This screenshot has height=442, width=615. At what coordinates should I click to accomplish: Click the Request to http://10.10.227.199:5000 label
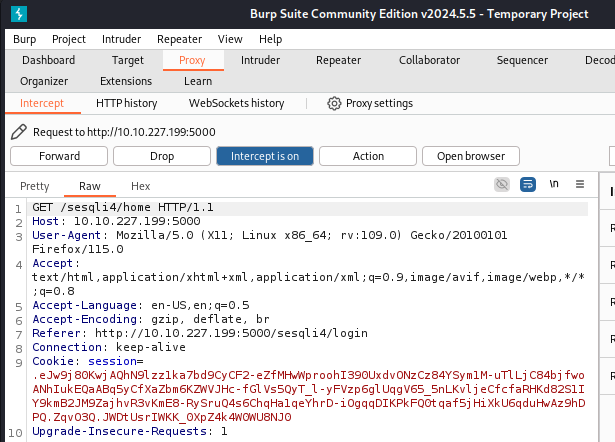(x=124, y=132)
